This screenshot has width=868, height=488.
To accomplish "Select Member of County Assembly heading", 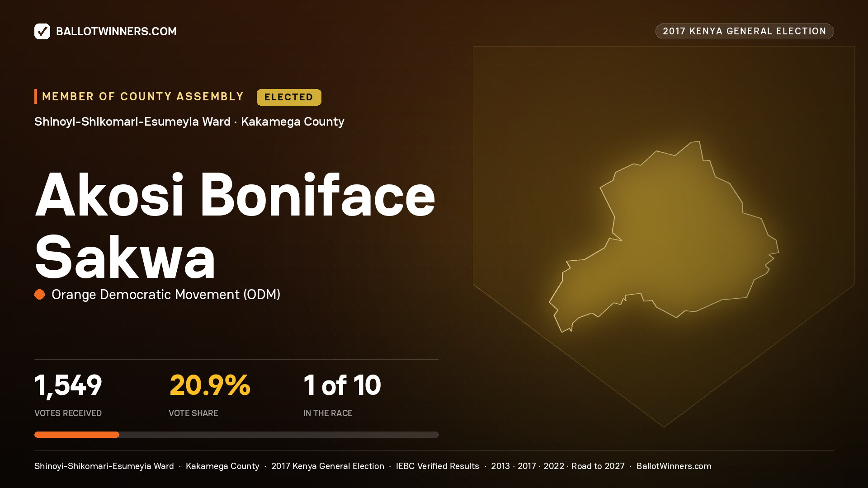I will (x=143, y=97).
